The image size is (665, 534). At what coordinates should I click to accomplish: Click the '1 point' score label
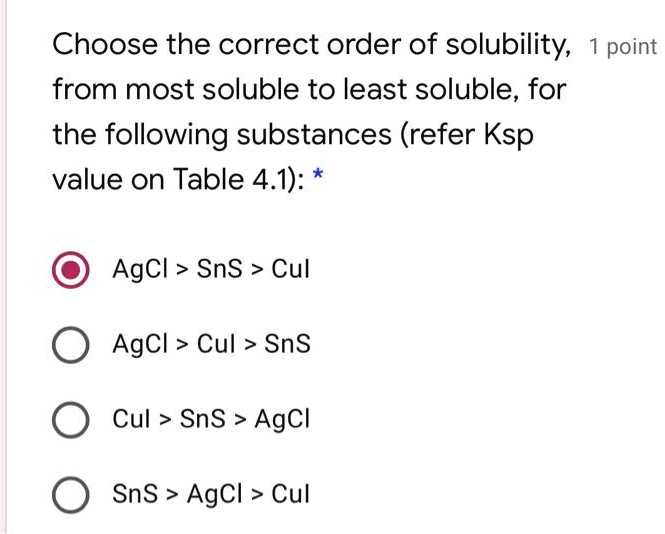[623, 47]
